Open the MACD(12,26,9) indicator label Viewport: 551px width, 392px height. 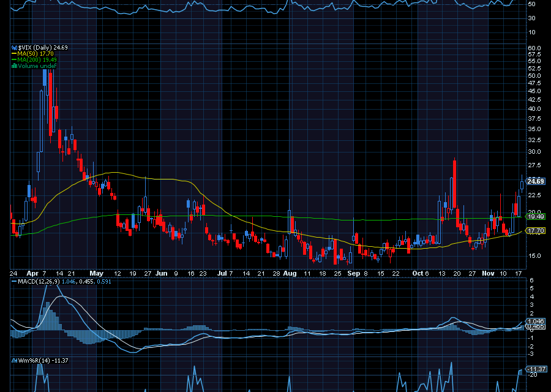38,281
